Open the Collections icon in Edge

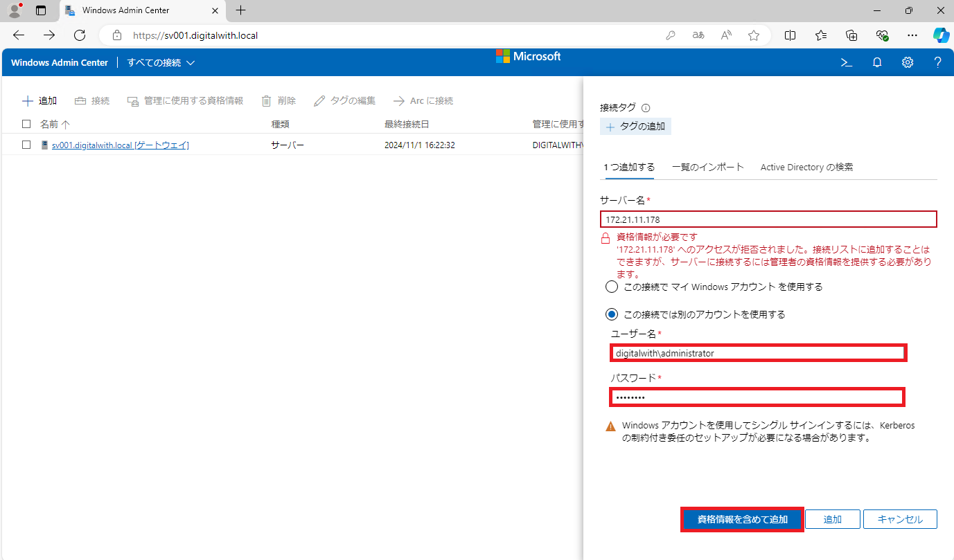pyautogui.click(x=852, y=35)
